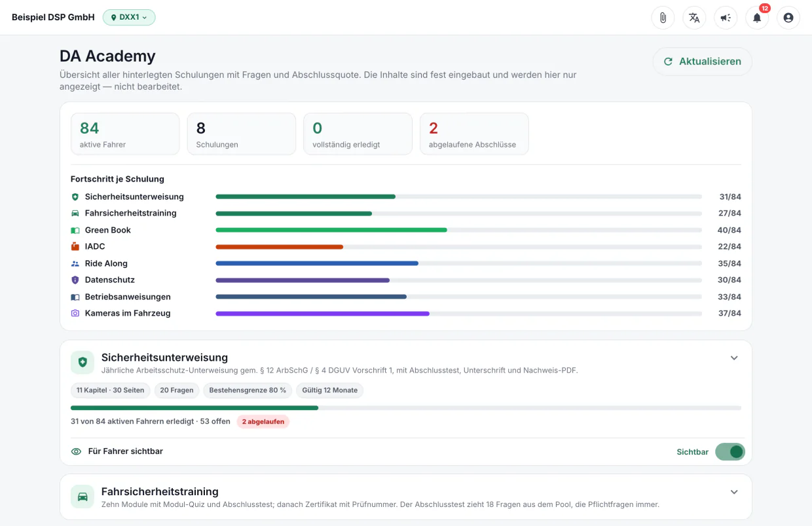Click the Aktualisieren button
The width and height of the screenshot is (812, 526).
703,62
